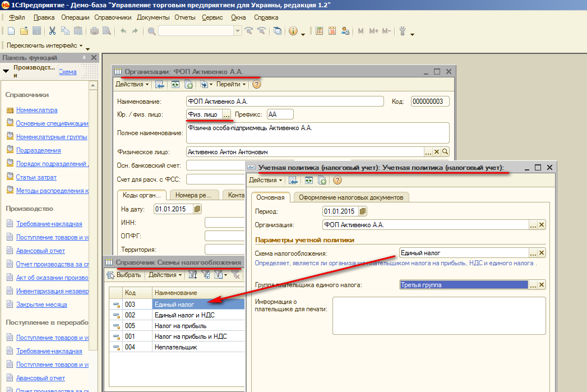This screenshot has width=587, height=392.
Task: Open calendar picker beside На дату field
Action: pos(197,209)
